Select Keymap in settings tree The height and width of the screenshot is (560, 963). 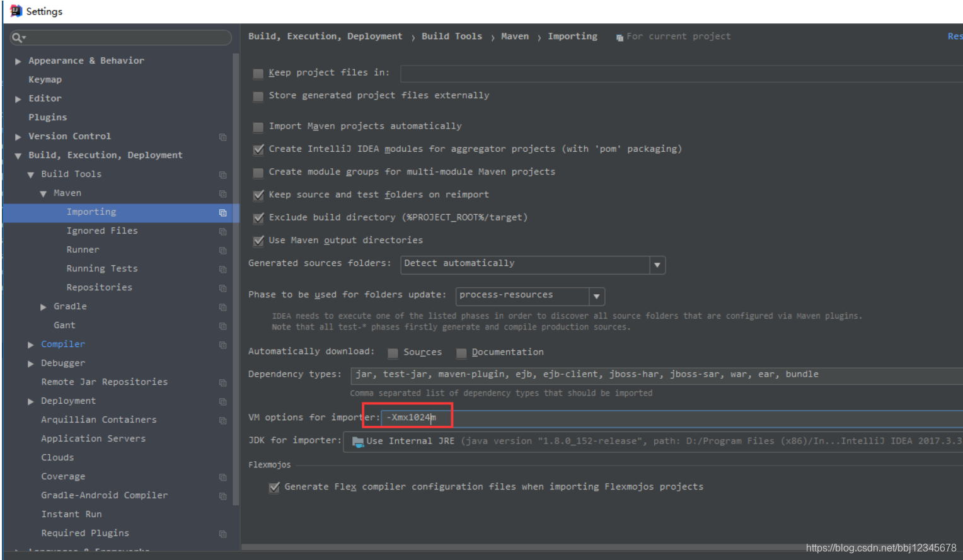coord(45,79)
